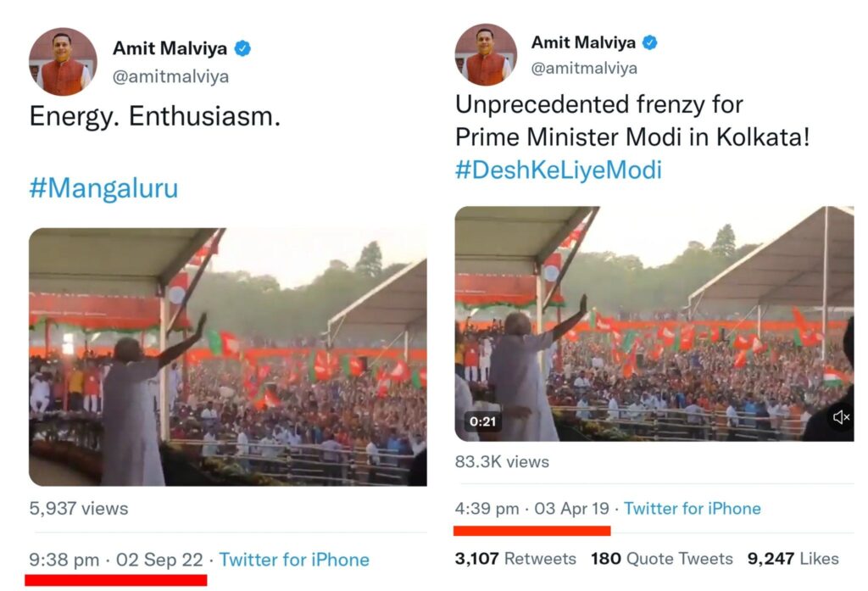Click Amit Malviya's name on the left tweet
868x591 pixels.
[x=170, y=48]
